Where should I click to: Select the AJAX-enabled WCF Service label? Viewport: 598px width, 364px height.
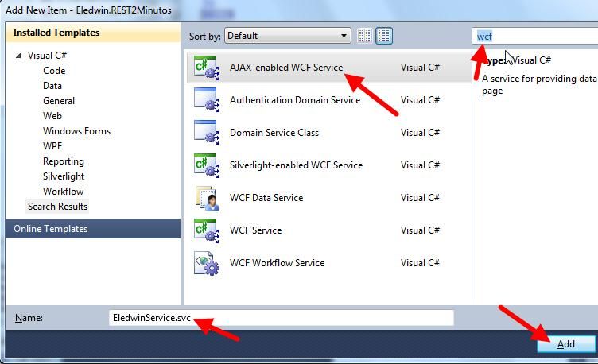coord(286,68)
